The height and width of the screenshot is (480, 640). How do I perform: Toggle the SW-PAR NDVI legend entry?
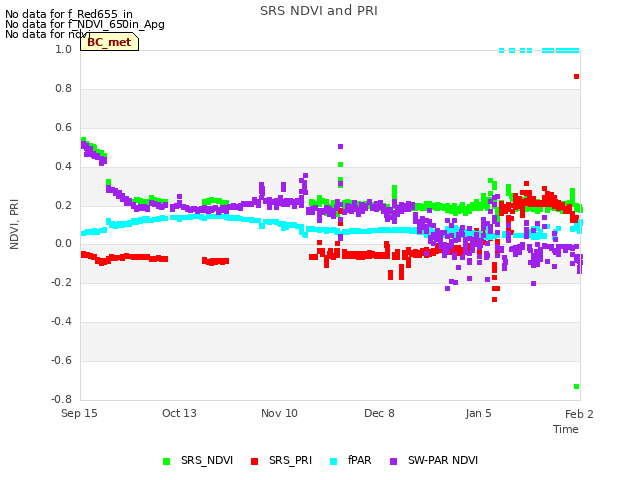click(434, 461)
